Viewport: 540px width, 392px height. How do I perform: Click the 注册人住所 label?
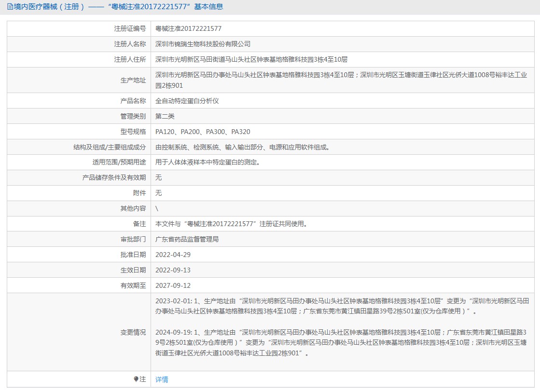click(x=130, y=59)
